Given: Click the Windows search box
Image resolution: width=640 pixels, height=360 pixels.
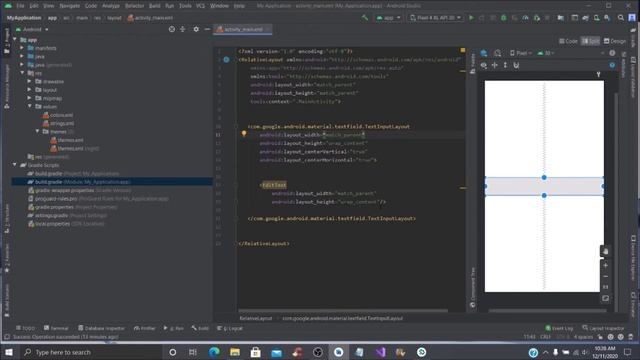Looking at the screenshot, I should [91, 352].
